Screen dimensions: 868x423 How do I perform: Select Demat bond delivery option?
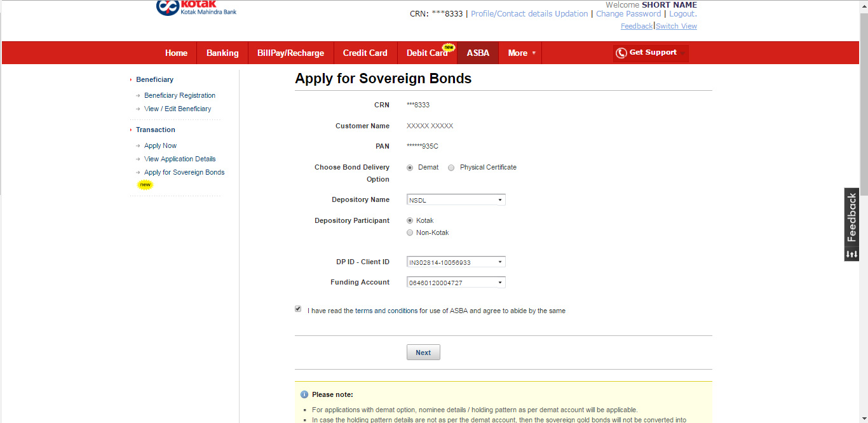410,168
